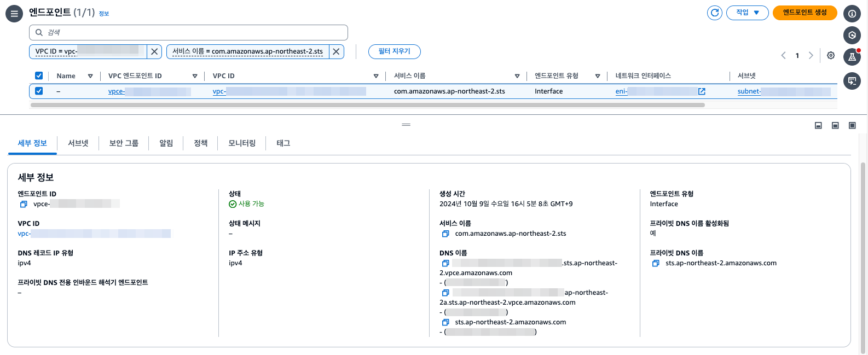Image resolution: width=868 pixels, height=355 pixels.
Task: Click the VPC ID filter chip text
Action: click(x=88, y=51)
